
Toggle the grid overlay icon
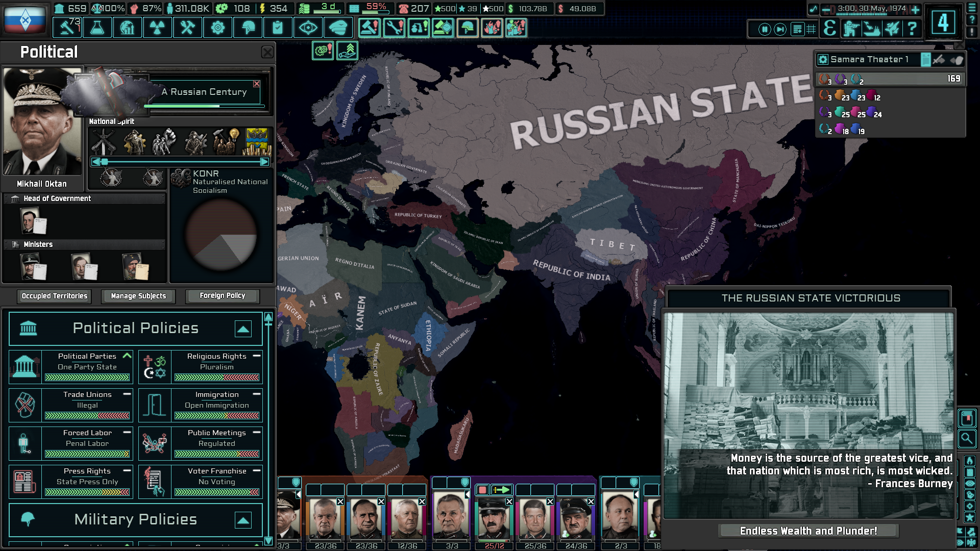tap(811, 29)
